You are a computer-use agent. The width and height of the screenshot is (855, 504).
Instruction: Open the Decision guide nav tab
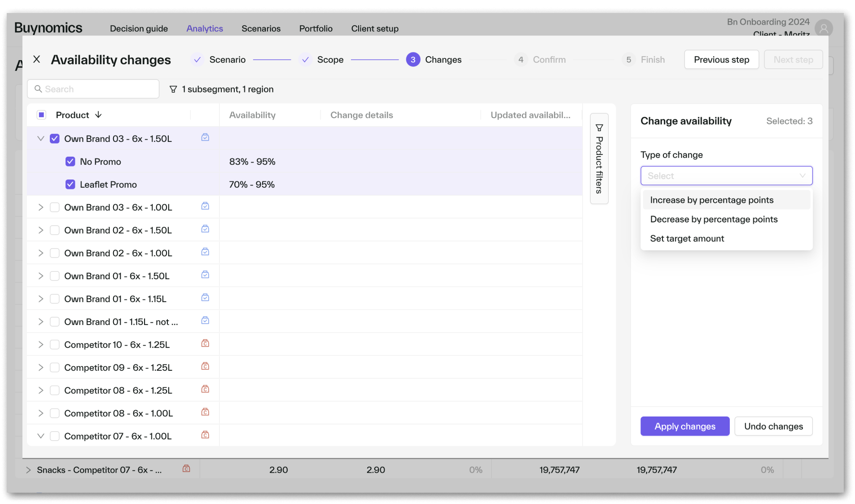pos(139,29)
